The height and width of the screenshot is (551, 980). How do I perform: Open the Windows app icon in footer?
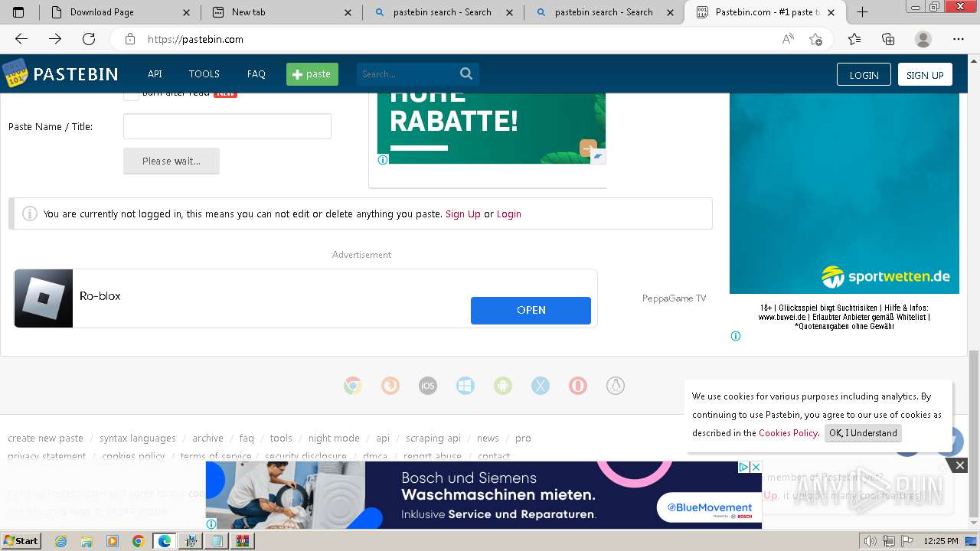point(465,386)
